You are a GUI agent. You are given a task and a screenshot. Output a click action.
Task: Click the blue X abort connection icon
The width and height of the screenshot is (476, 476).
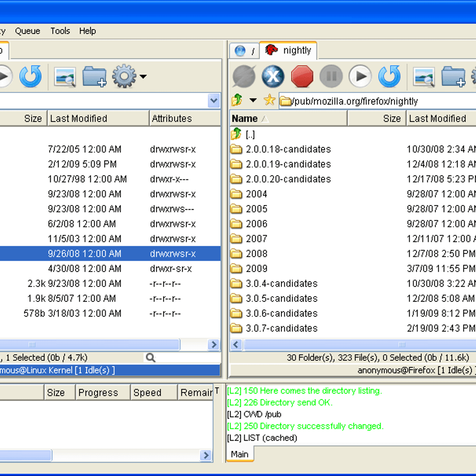click(x=273, y=76)
